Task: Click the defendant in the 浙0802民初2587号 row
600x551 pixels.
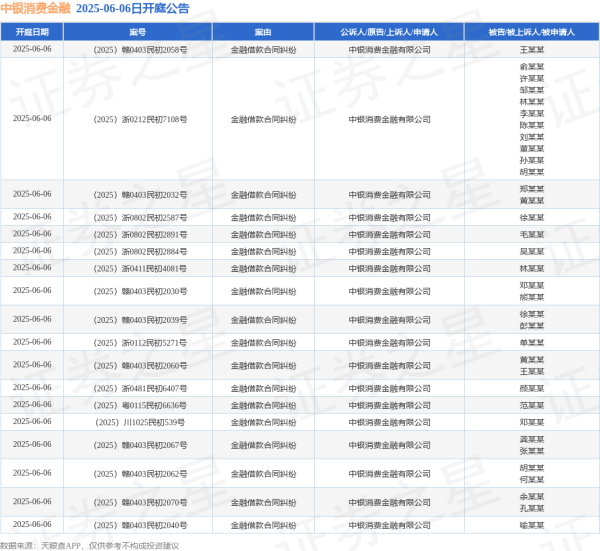Action: tap(532, 218)
